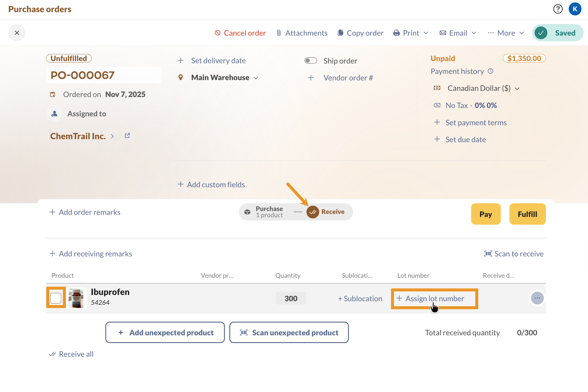588x392 pixels.
Task: Toggle the Ship order switch
Action: (x=311, y=61)
